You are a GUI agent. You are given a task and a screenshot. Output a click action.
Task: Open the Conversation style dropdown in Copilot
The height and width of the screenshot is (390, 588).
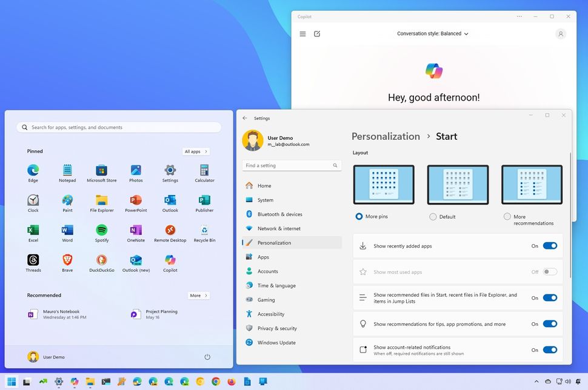pos(433,33)
